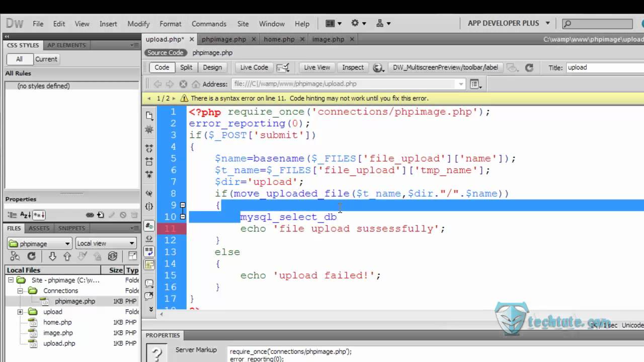Image resolution: width=644 pixels, height=362 pixels.
Task: Click Show Code Navigator icon
Action: pos(149,130)
